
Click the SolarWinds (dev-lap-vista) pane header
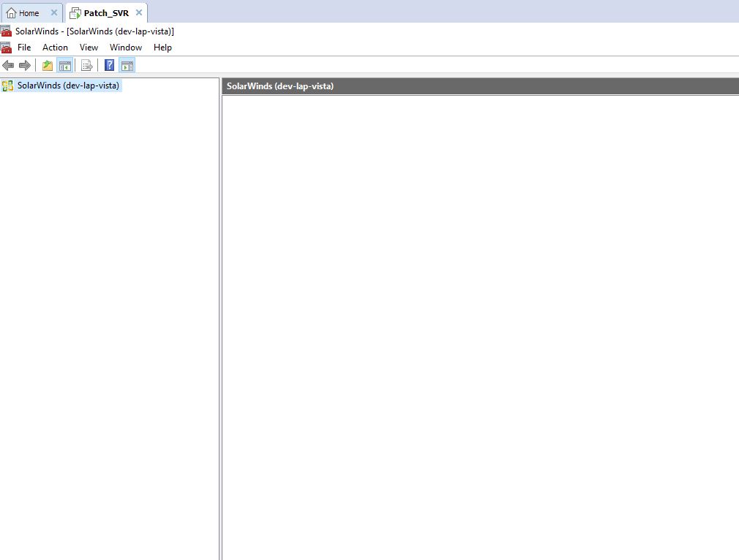pos(480,86)
